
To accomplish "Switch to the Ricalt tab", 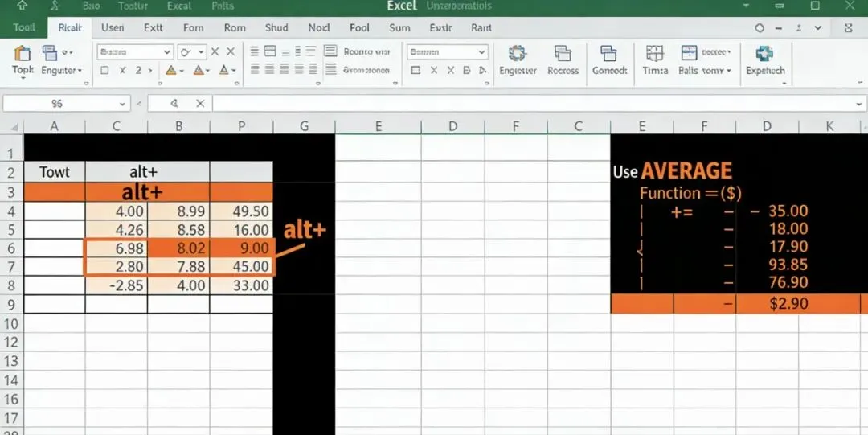I will [x=70, y=27].
